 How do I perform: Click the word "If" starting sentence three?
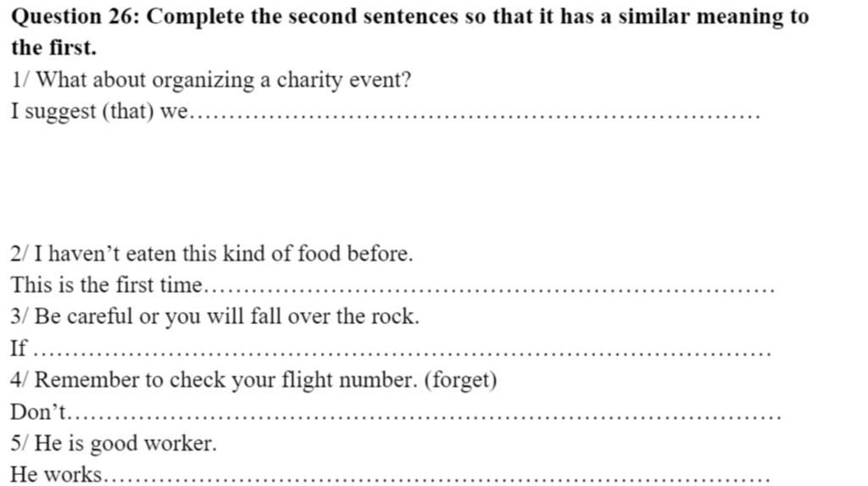[19, 348]
